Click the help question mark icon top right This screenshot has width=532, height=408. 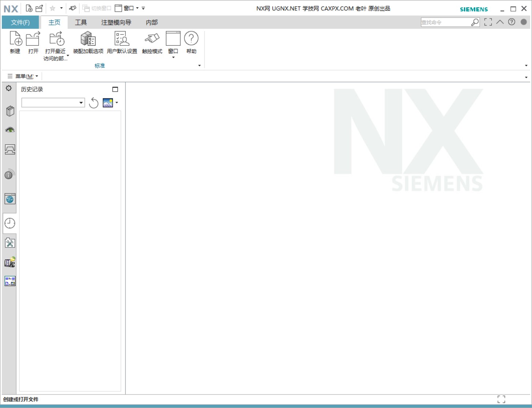tap(512, 22)
